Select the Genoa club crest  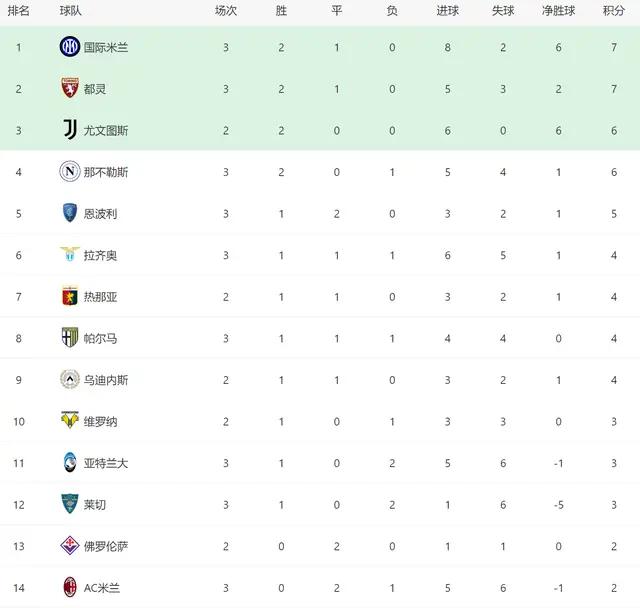70,296
